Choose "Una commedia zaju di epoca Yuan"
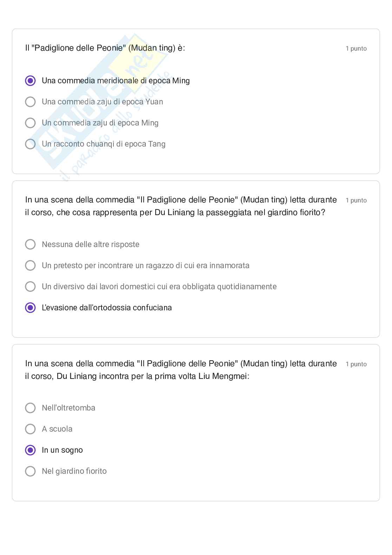The image size is (392, 555). 31,102
